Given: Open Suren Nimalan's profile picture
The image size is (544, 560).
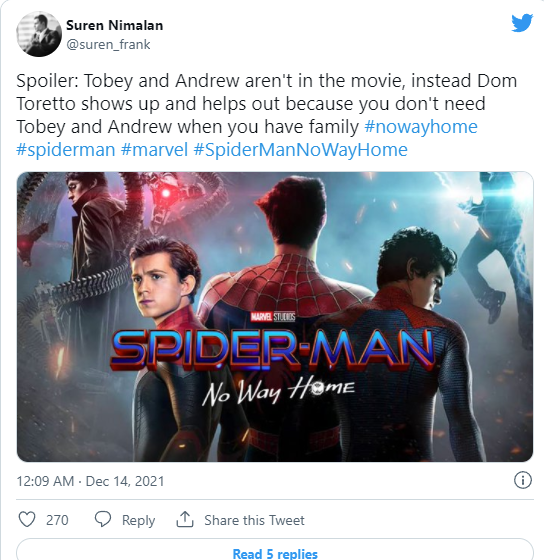Looking at the screenshot, I should (x=39, y=34).
